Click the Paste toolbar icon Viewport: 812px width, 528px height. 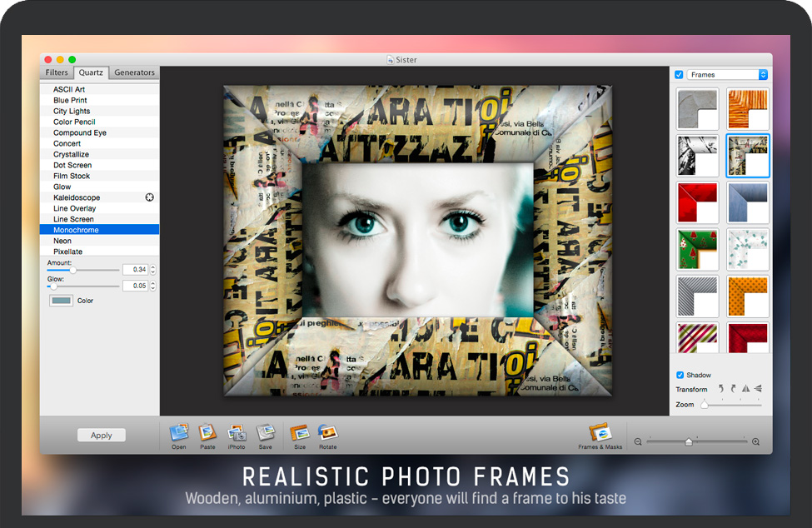207,433
